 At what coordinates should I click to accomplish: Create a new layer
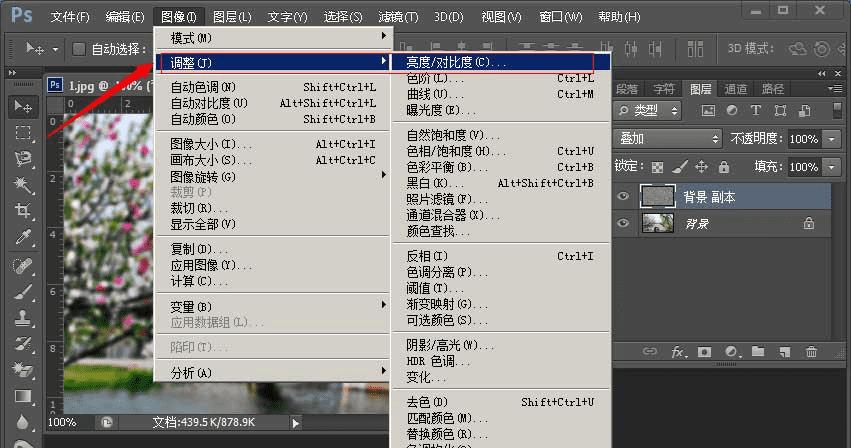785,352
